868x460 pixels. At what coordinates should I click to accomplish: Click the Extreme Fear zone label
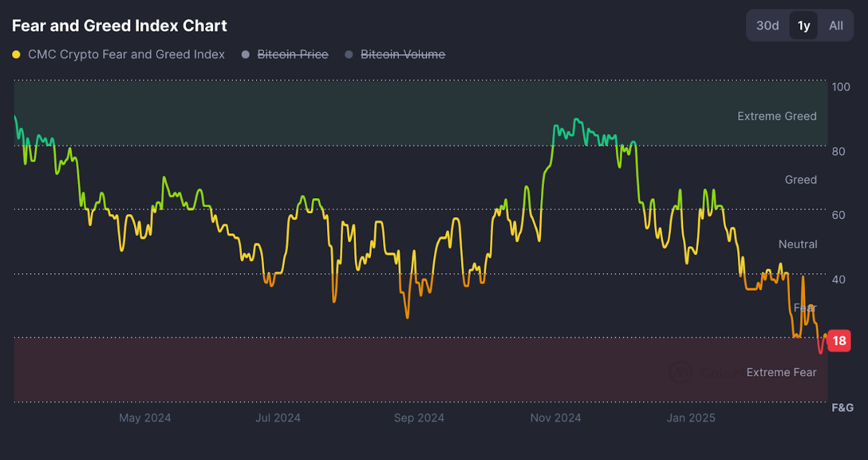pos(781,373)
